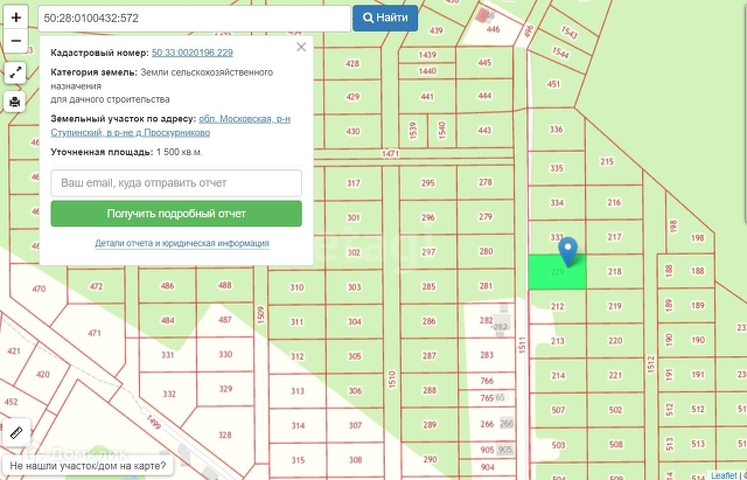Select parcel 336 on the map
The width and height of the screenshot is (747, 480).
(556, 130)
